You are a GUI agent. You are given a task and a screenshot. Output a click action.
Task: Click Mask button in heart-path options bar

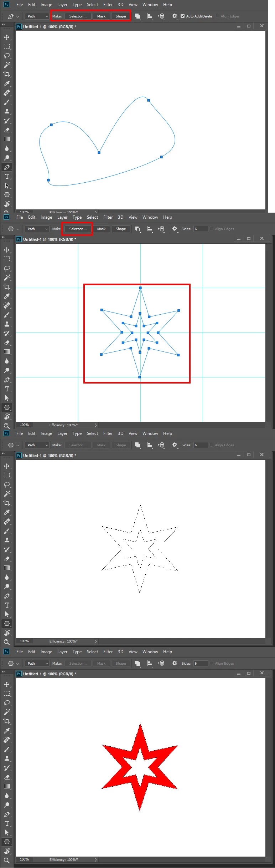pos(102,16)
